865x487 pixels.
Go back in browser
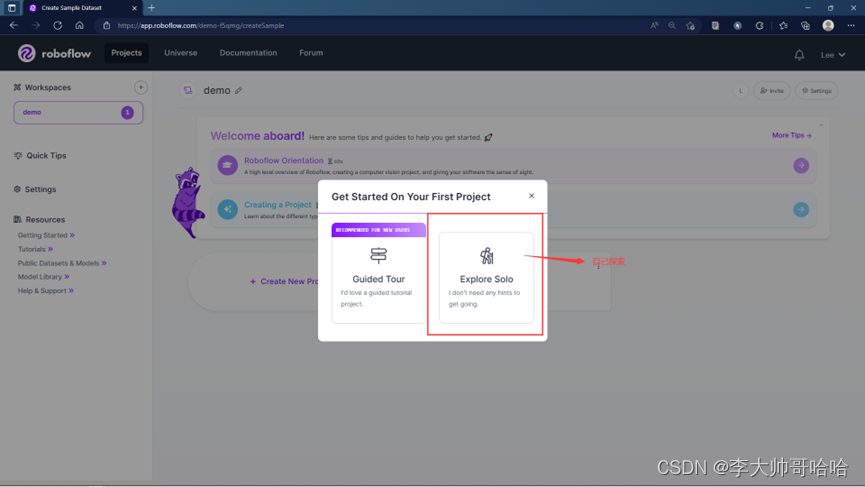(x=14, y=25)
